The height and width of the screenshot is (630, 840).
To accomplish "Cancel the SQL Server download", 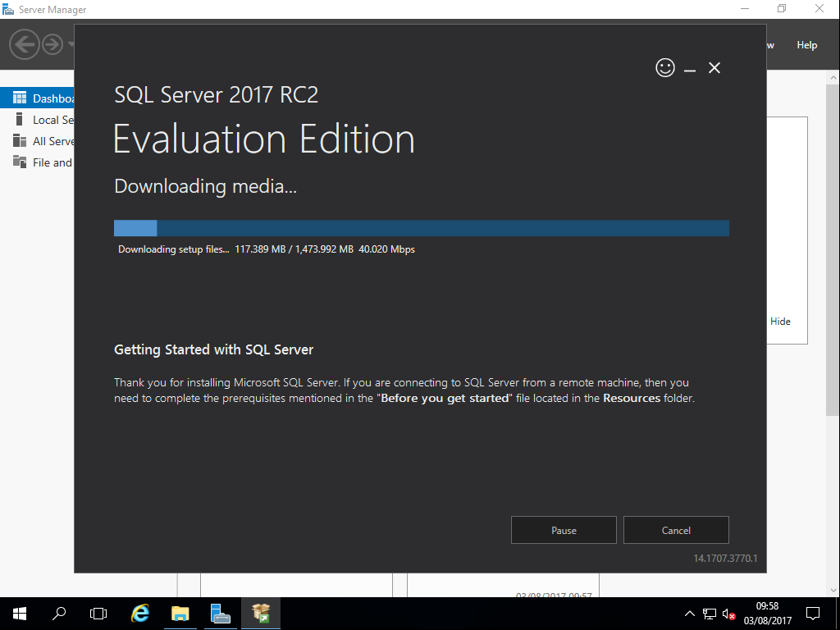I will point(676,530).
